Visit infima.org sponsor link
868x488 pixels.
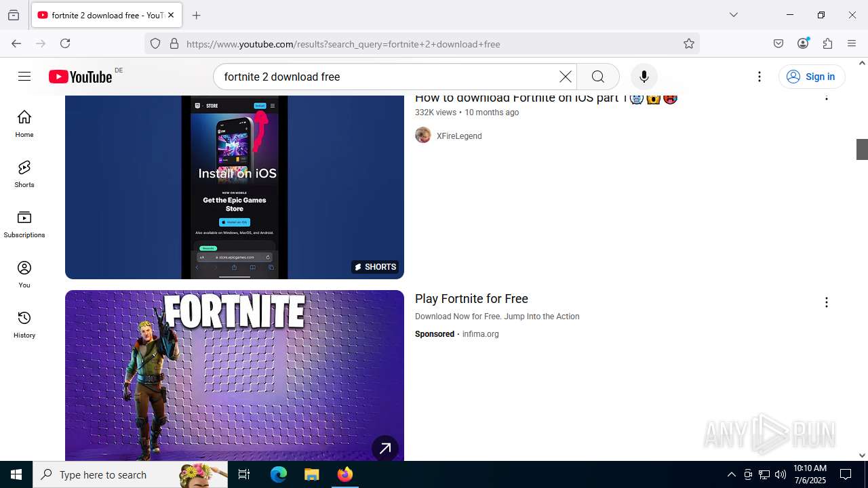pos(481,334)
